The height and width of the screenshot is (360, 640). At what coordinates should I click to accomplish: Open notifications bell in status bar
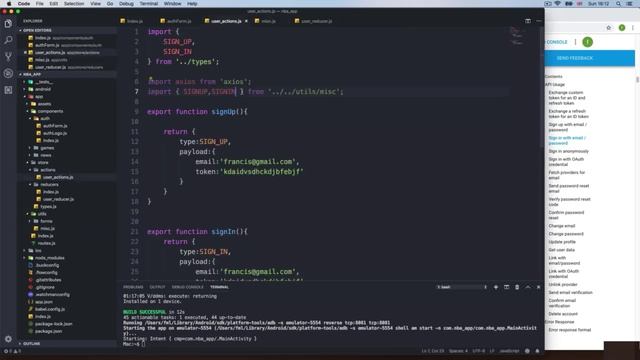pyautogui.click(x=537, y=351)
